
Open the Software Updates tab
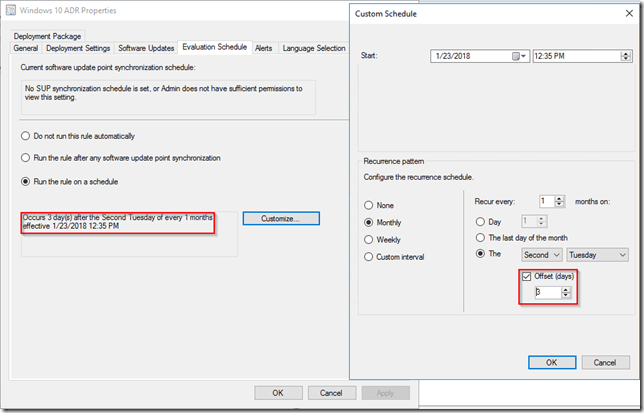point(146,47)
